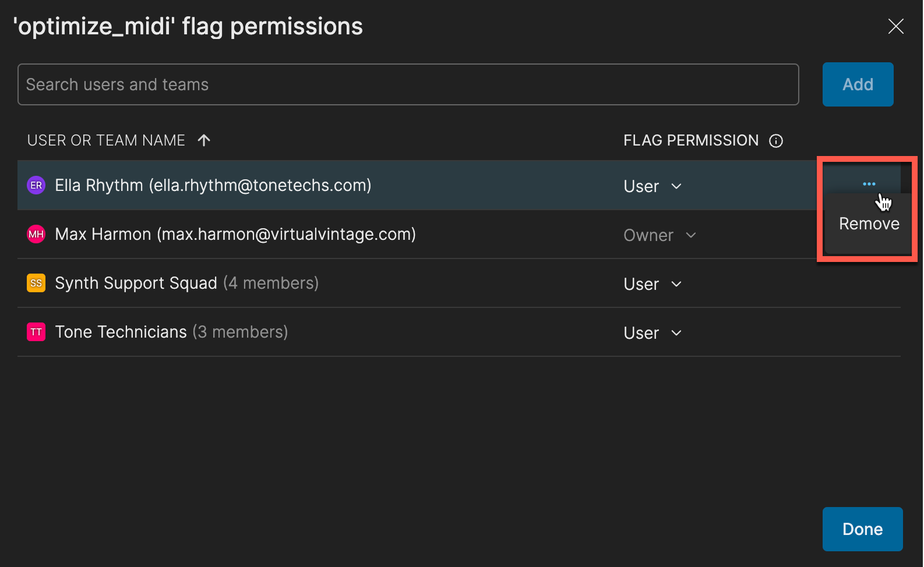
Task: Select the Synth Support Squad row name
Action: pos(136,283)
